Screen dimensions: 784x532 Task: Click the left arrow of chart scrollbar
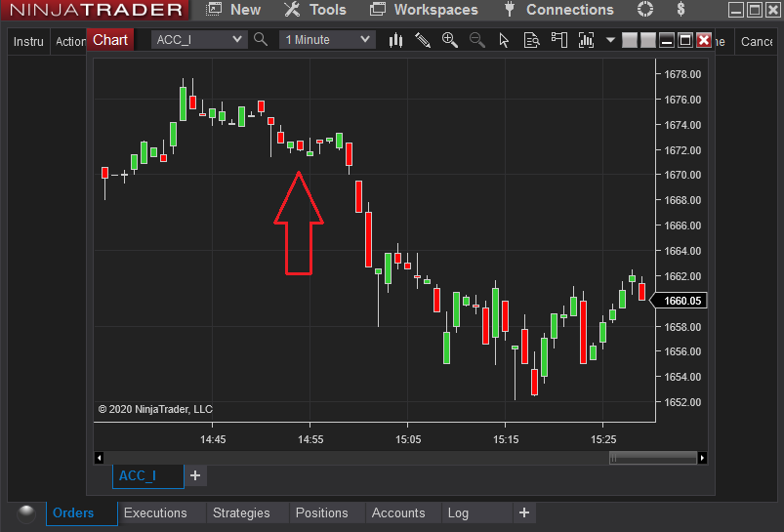(x=99, y=458)
